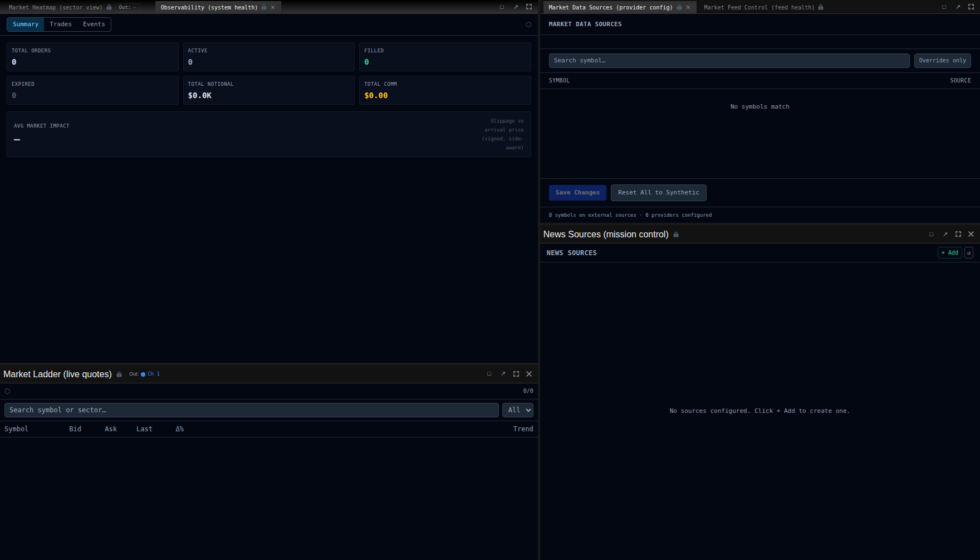Click the Trend column header
980x560 pixels.
click(523, 429)
